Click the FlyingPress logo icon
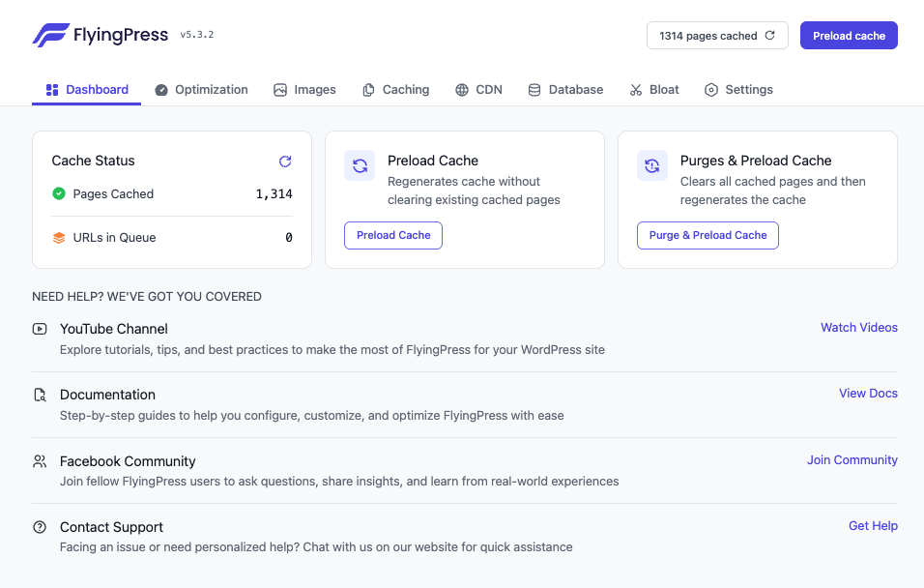The height and width of the screenshot is (588, 924). (x=53, y=34)
